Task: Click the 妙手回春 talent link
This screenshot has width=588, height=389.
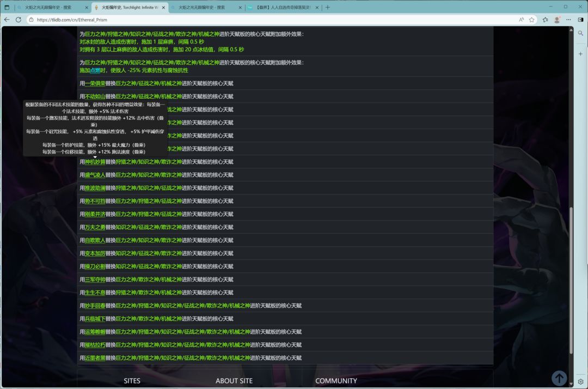Action: coord(95,306)
